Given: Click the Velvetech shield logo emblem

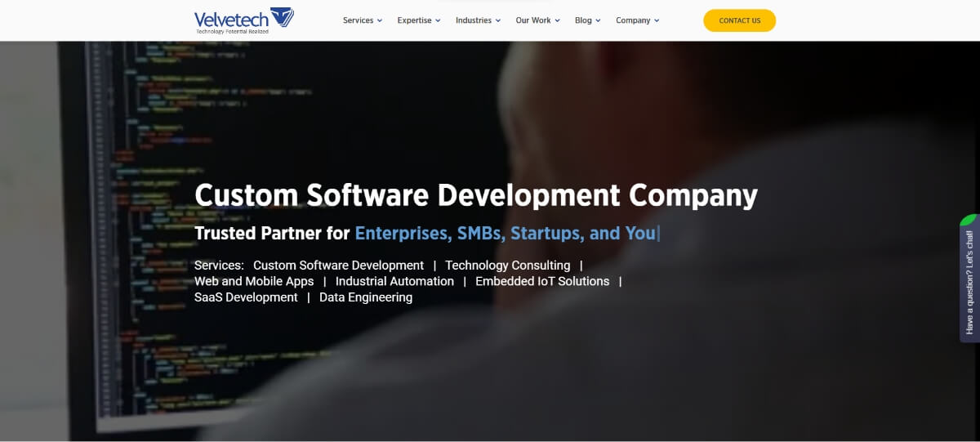Looking at the screenshot, I should 282,17.
